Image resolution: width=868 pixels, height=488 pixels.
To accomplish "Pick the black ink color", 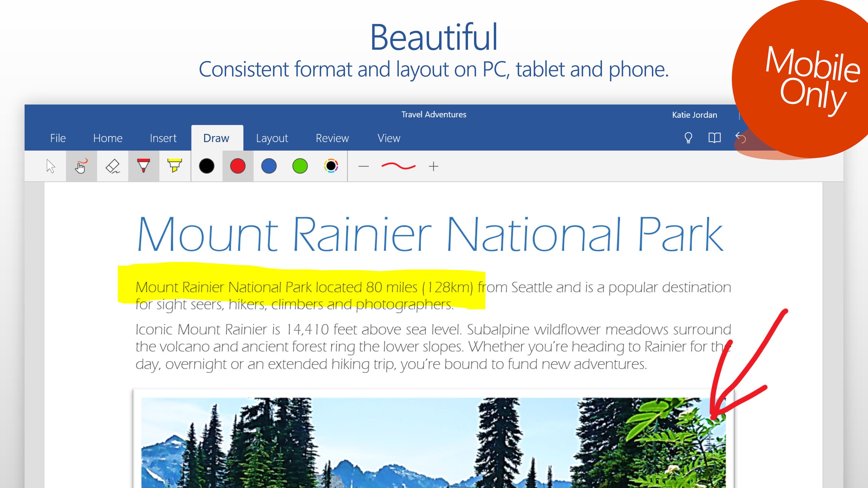I will click(207, 166).
